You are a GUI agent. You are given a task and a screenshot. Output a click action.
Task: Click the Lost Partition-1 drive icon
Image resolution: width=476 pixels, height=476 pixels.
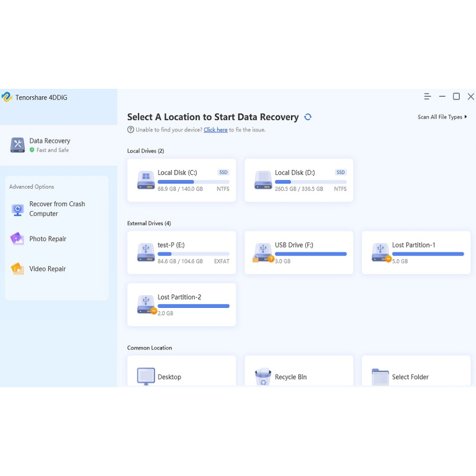tap(381, 252)
